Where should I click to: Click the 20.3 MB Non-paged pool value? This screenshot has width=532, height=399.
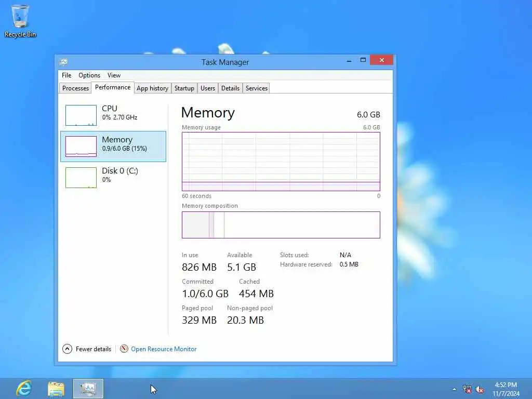pos(245,320)
